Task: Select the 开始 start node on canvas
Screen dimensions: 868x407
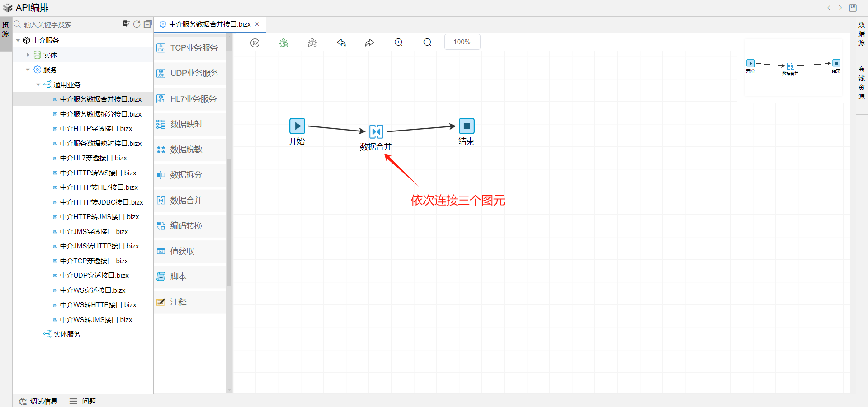Action: [x=297, y=126]
